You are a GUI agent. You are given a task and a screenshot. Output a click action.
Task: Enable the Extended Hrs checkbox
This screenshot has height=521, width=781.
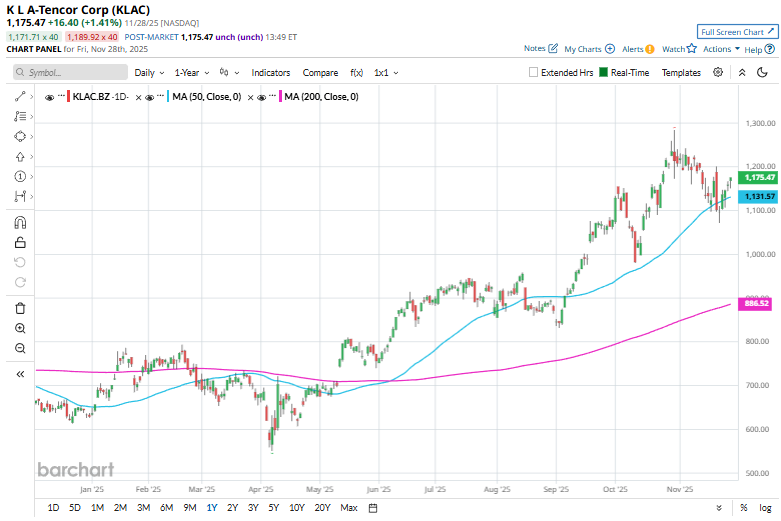point(534,73)
